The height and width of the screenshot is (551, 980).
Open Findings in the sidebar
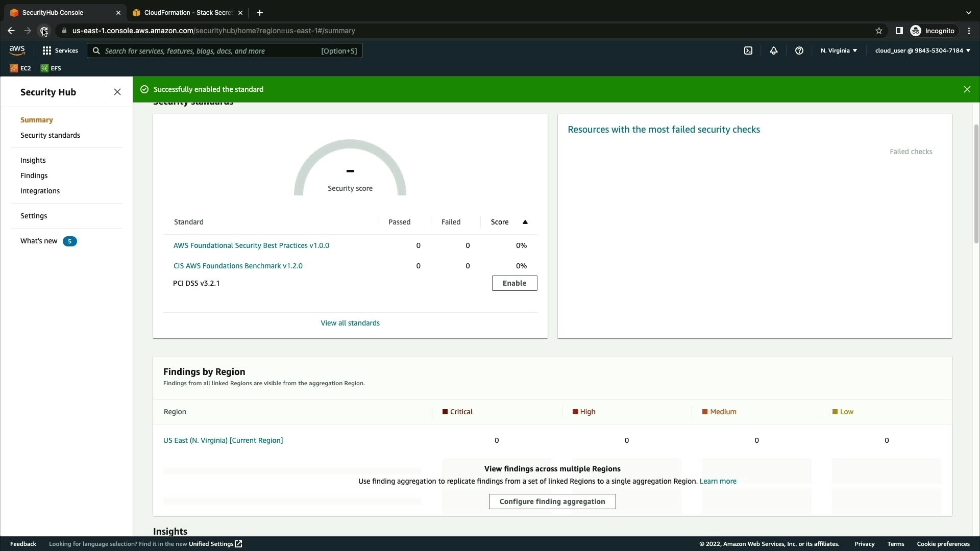34,176
